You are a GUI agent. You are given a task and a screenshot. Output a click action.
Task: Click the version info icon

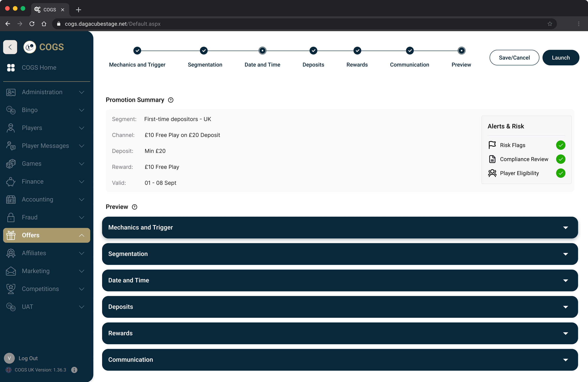74,370
